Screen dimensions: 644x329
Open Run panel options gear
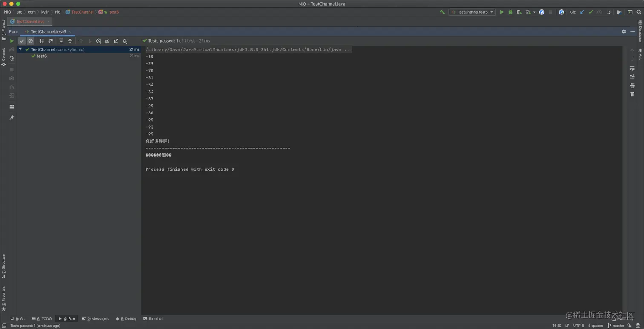point(624,31)
